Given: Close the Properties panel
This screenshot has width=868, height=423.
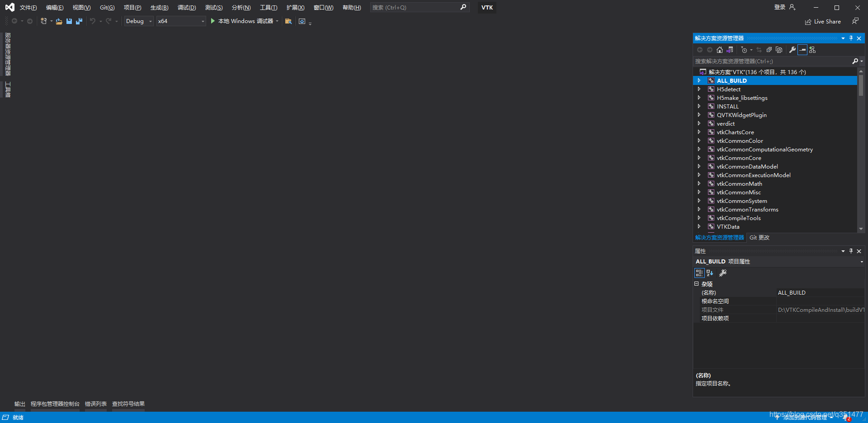Looking at the screenshot, I should click(859, 251).
